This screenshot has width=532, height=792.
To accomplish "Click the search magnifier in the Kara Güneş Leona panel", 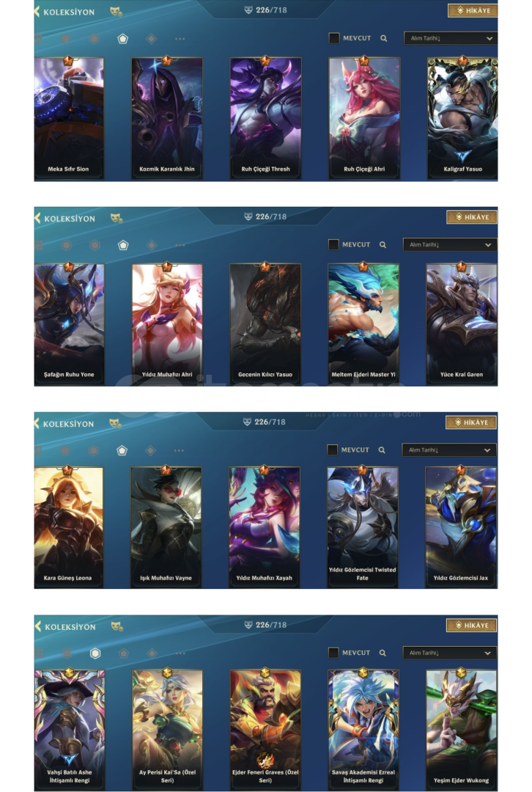I will click(382, 450).
